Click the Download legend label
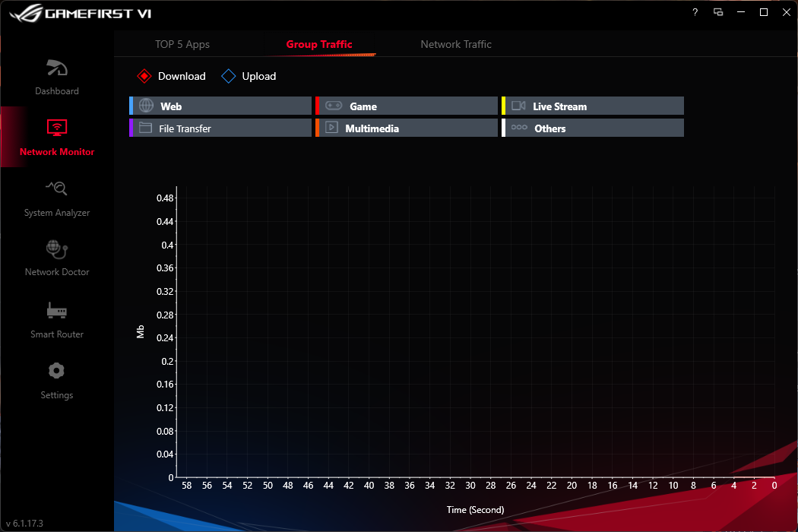 click(x=182, y=76)
